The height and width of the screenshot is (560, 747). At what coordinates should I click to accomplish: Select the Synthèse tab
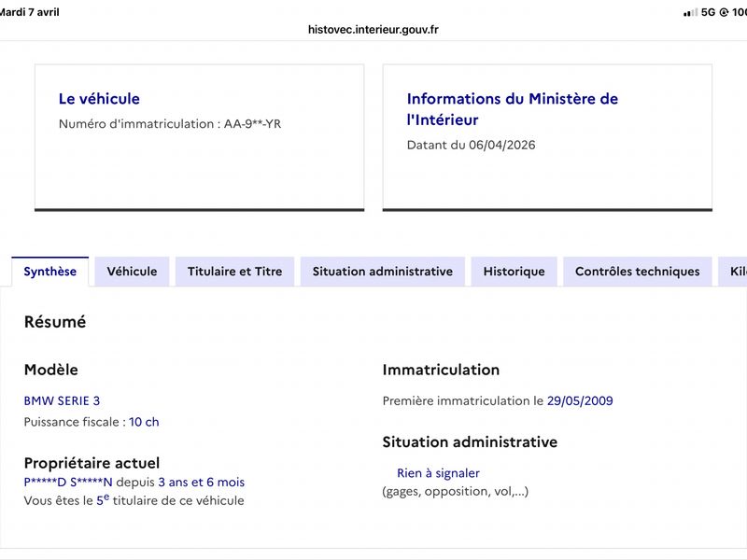[x=50, y=272]
